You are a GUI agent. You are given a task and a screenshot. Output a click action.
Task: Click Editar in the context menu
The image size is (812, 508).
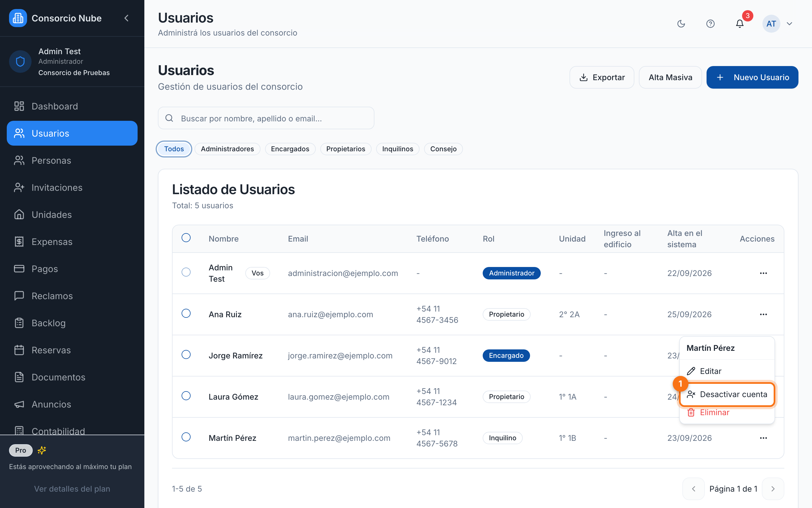[727, 371]
